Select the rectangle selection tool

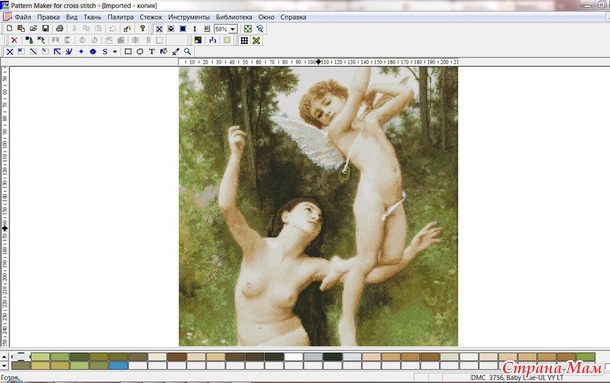click(128, 51)
